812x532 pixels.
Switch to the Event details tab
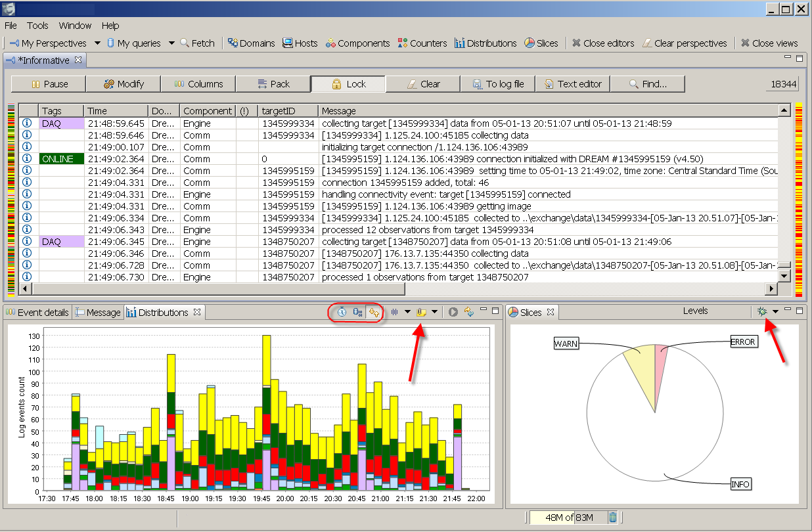[x=37, y=313]
